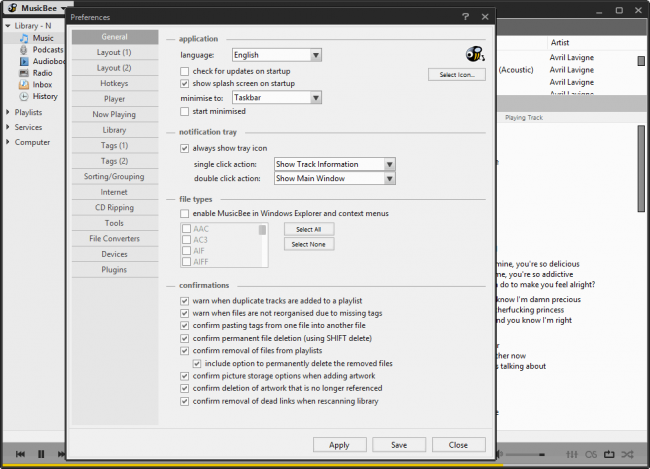Enable start minimised option
The width and height of the screenshot is (650, 469).
pyautogui.click(x=184, y=112)
